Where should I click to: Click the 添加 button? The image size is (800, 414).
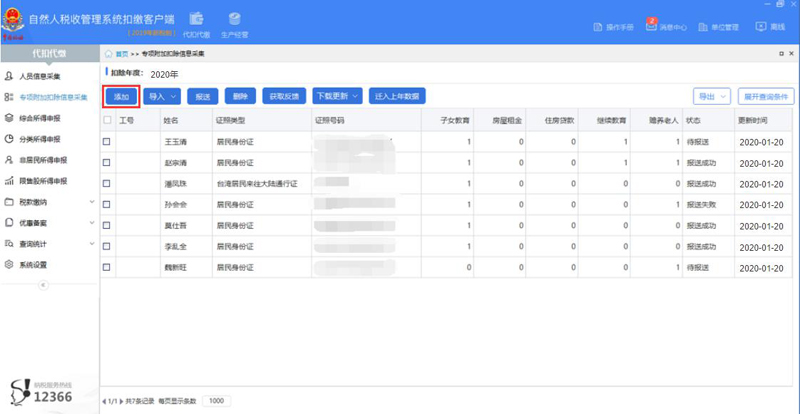tap(121, 97)
